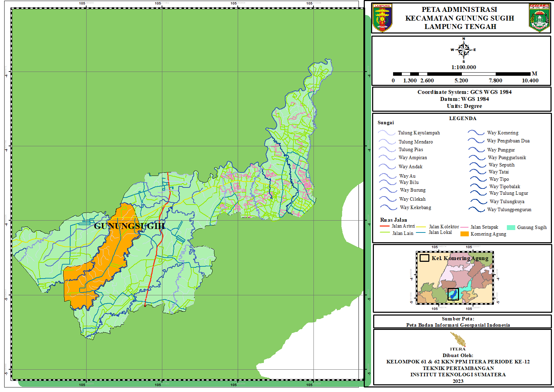Screen dimensions: 554x392
Task: Click the river symbol beside Way Seputih
Action: click(478, 165)
